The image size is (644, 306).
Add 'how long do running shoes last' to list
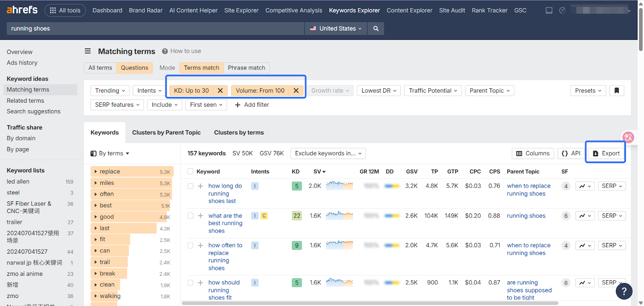pyautogui.click(x=200, y=186)
